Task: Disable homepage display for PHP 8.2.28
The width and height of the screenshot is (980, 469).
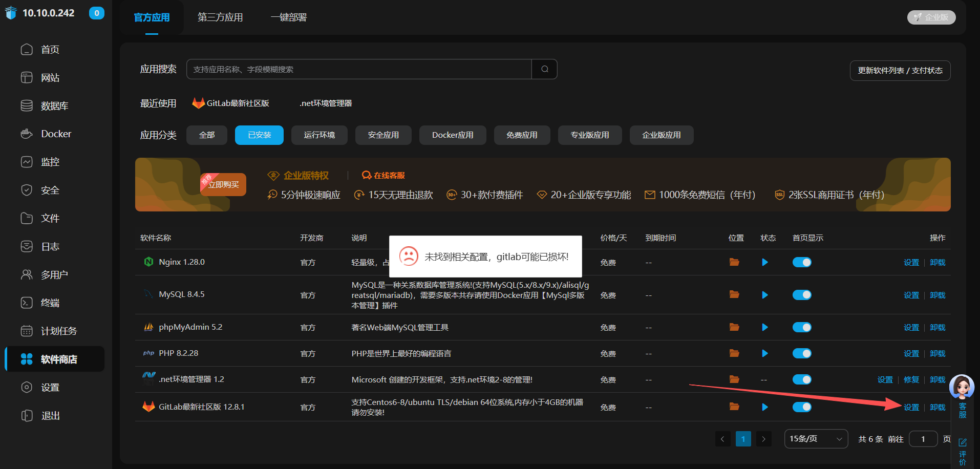Action: [802, 353]
